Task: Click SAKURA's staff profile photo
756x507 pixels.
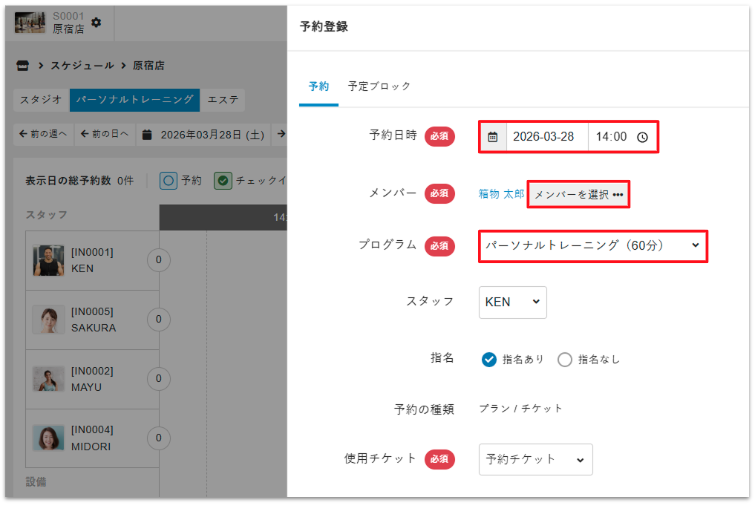Action: pos(48,320)
